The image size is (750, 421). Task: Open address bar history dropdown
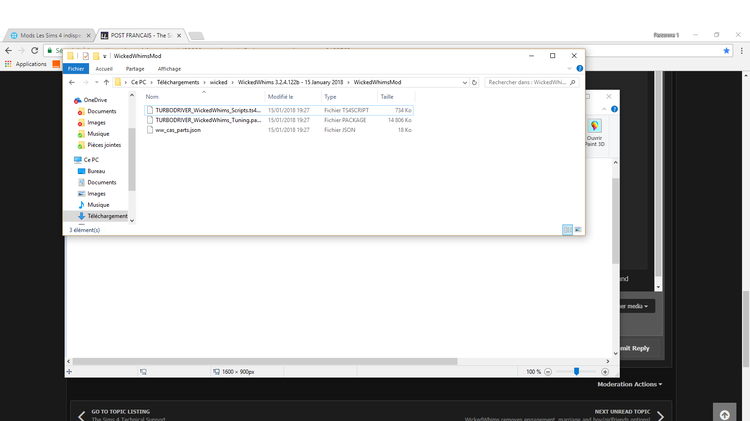(x=464, y=82)
